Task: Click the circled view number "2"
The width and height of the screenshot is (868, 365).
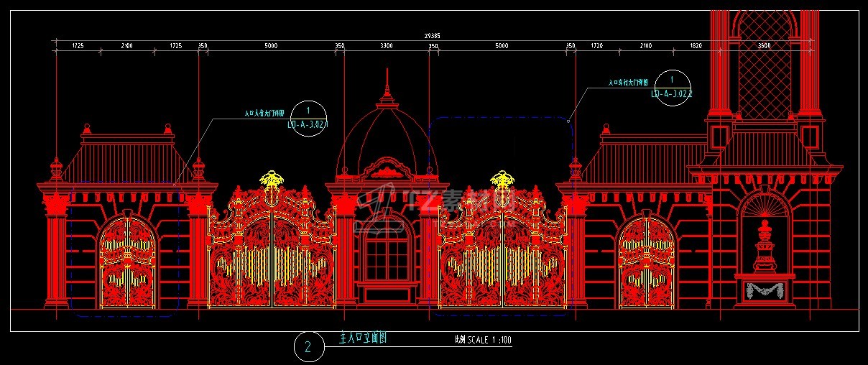Action: pyautogui.click(x=308, y=348)
